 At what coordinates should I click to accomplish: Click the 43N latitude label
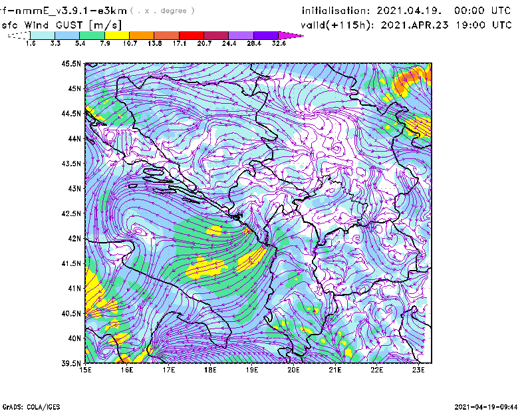[x=74, y=188]
